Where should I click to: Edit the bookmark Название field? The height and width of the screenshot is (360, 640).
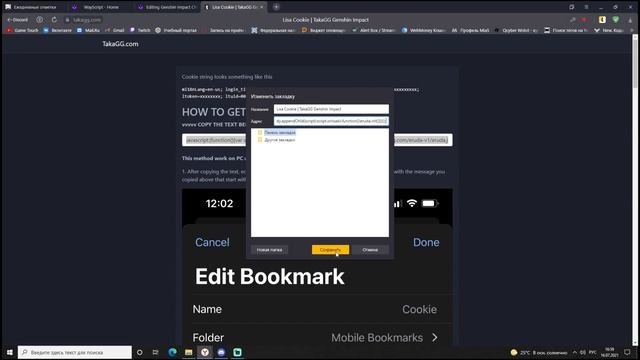click(x=331, y=109)
